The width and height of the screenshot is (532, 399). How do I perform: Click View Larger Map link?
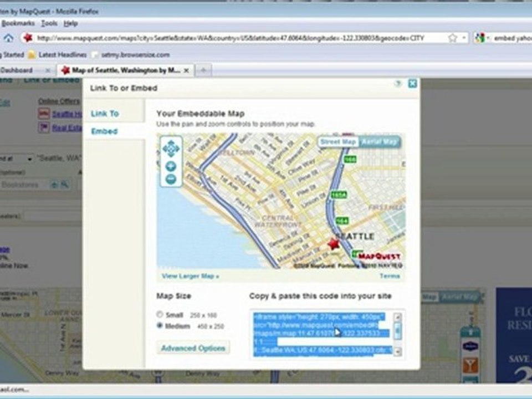coord(190,276)
